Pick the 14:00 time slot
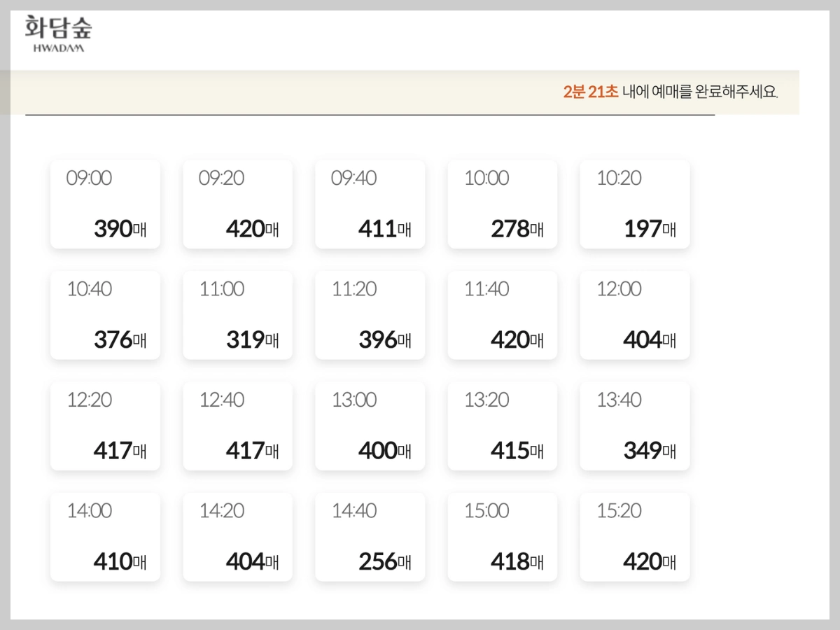 105,536
